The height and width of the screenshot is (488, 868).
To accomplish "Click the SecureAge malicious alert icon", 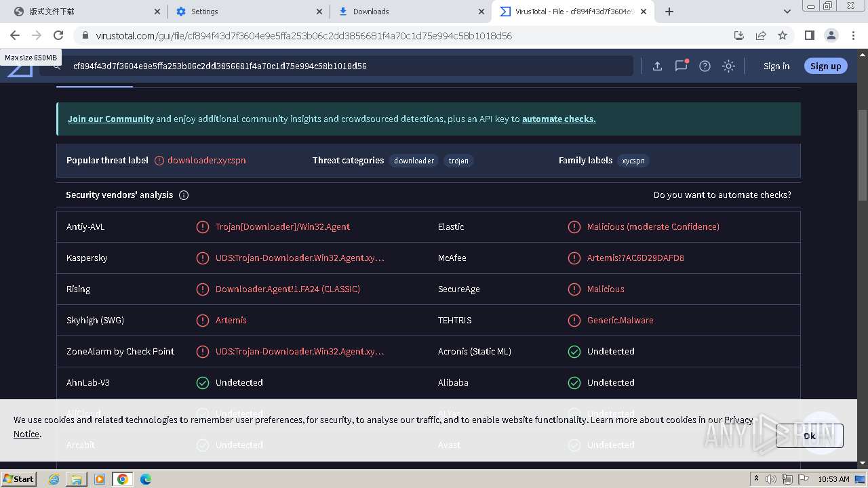I will 574,289.
